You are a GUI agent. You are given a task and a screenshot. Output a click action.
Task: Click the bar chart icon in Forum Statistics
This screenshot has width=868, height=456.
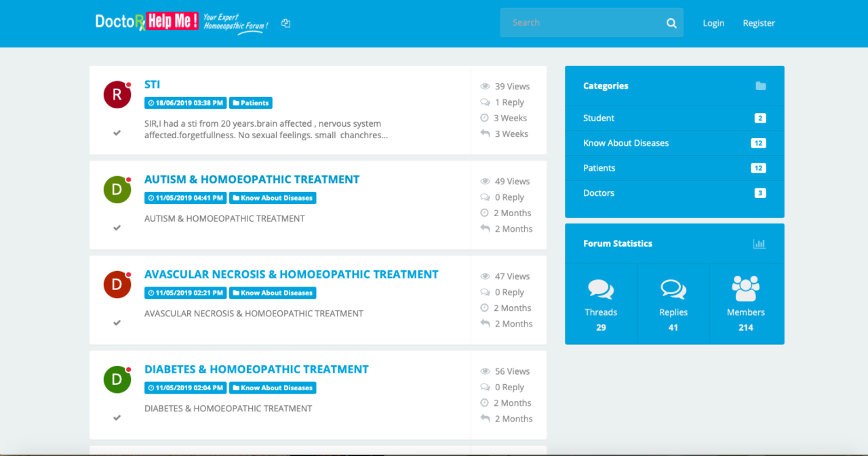pyautogui.click(x=760, y=243)
